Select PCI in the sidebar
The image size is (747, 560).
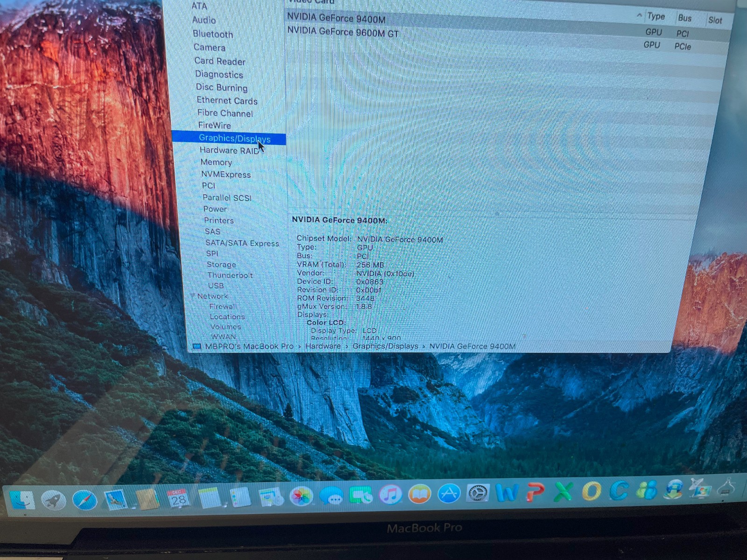click(x=209, y=186)
